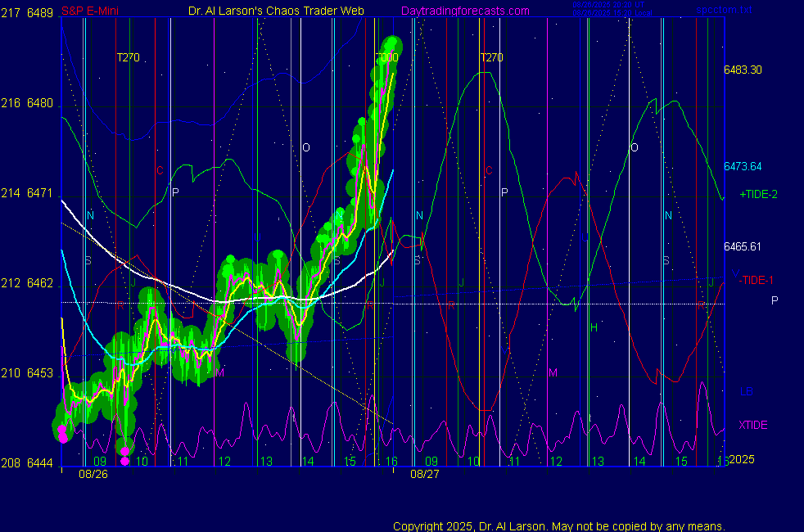Click the 6483.30 price label
The height and width of the screenshot is (532, 804).
click(743, 70)
